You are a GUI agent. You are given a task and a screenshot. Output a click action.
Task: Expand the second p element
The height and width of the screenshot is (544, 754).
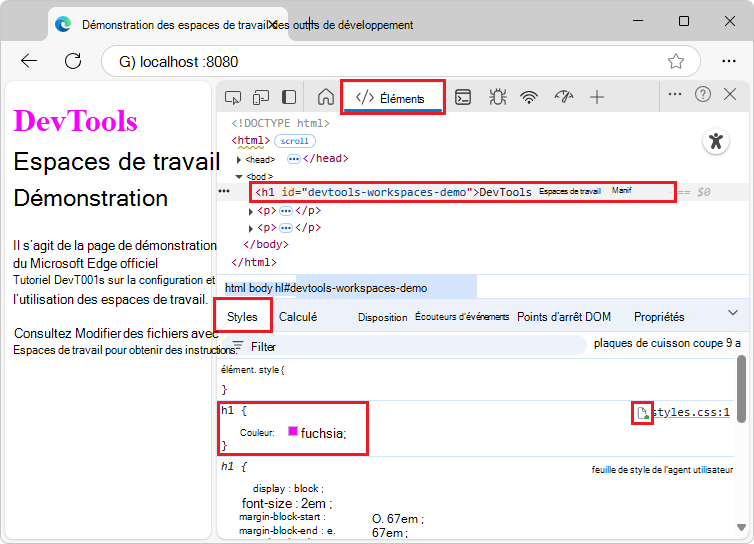[251, 228]
